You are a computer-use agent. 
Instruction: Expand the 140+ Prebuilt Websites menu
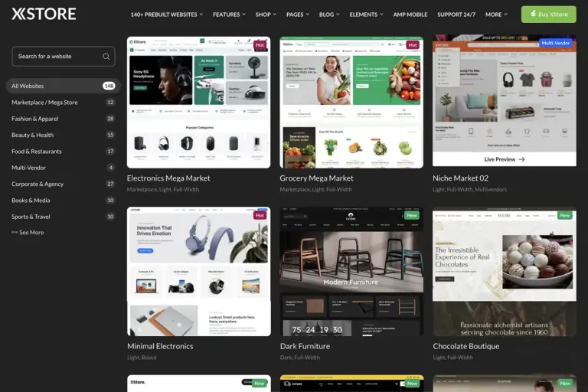point(166,14)
